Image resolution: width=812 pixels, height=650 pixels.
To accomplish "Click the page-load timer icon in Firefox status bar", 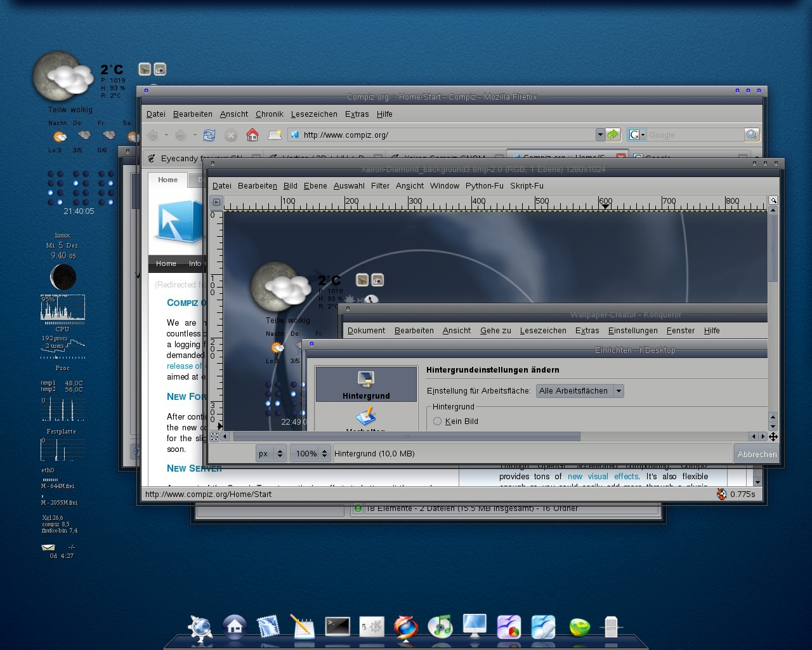I will 722,494.
